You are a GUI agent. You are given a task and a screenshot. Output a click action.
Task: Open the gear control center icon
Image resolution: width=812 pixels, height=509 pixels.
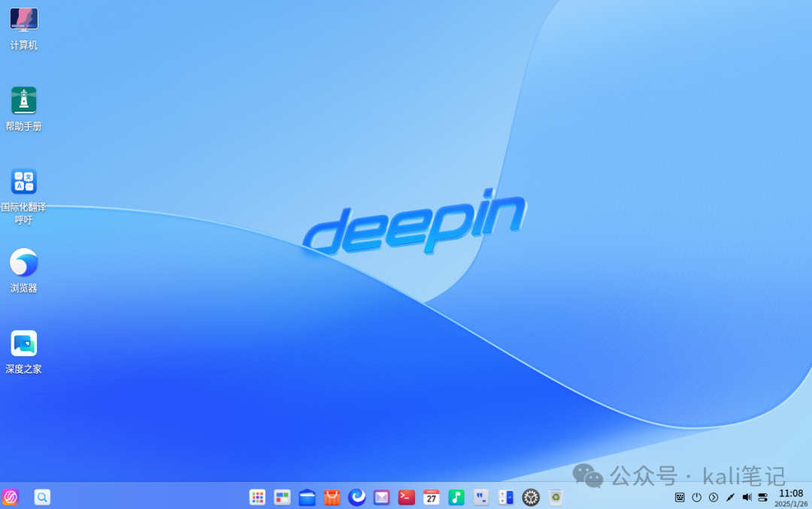pyautogui.click(x=531, y=497)
